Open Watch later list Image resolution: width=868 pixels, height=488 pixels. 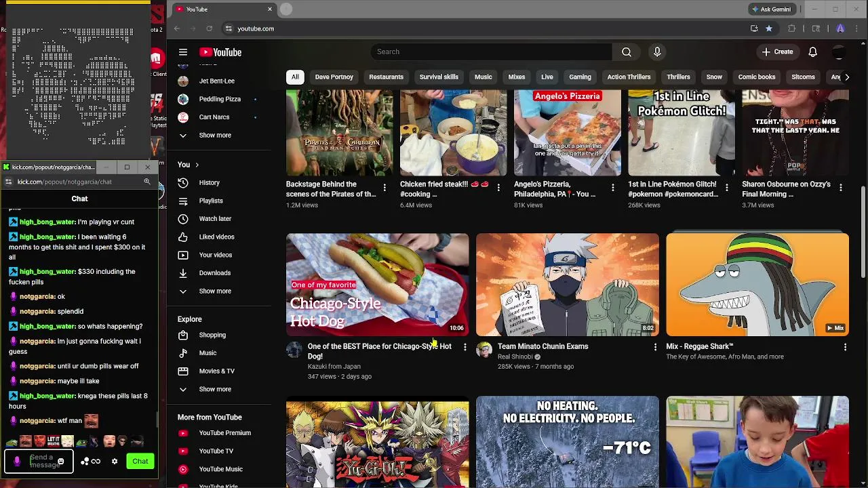point(215,218)
